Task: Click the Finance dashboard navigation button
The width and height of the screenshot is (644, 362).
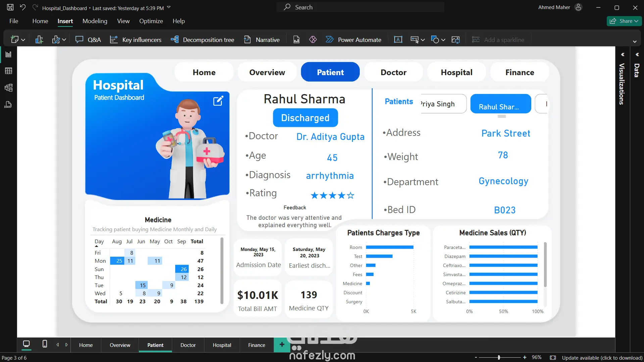Action: 519,72
